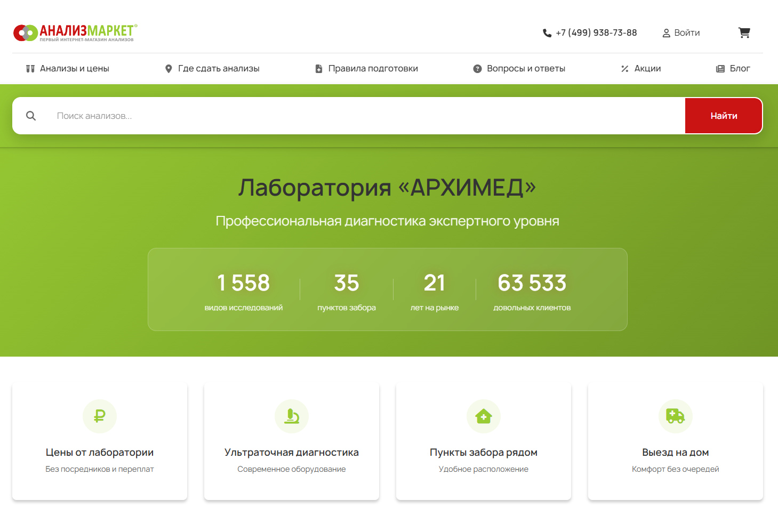Click the medical document icon
The image size is (778, 532).
[319, 69]
